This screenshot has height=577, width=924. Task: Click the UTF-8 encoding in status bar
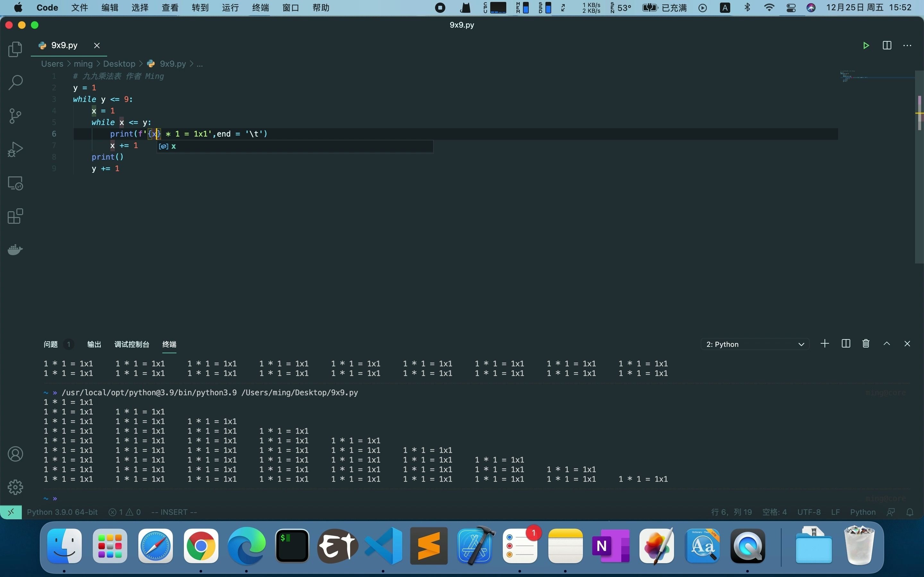point(809,512)
